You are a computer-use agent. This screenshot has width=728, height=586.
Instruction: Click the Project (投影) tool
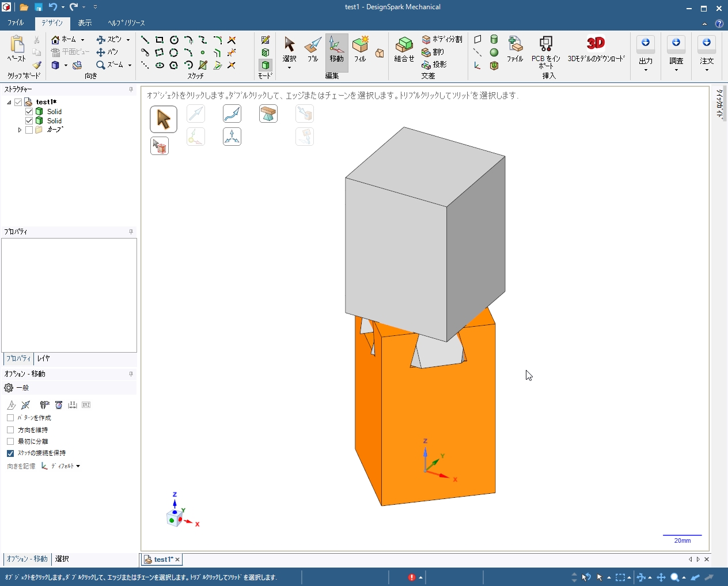pos(434,65)
